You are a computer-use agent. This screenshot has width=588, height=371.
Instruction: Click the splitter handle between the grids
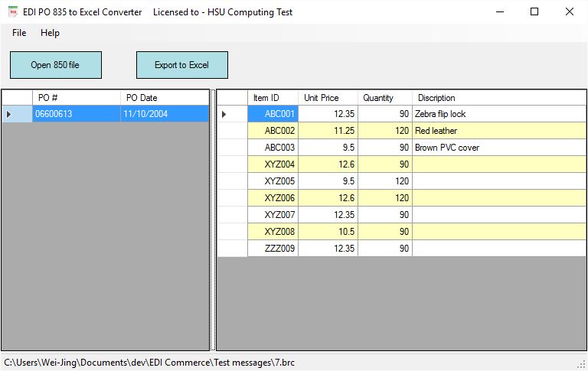pos(213,220)
